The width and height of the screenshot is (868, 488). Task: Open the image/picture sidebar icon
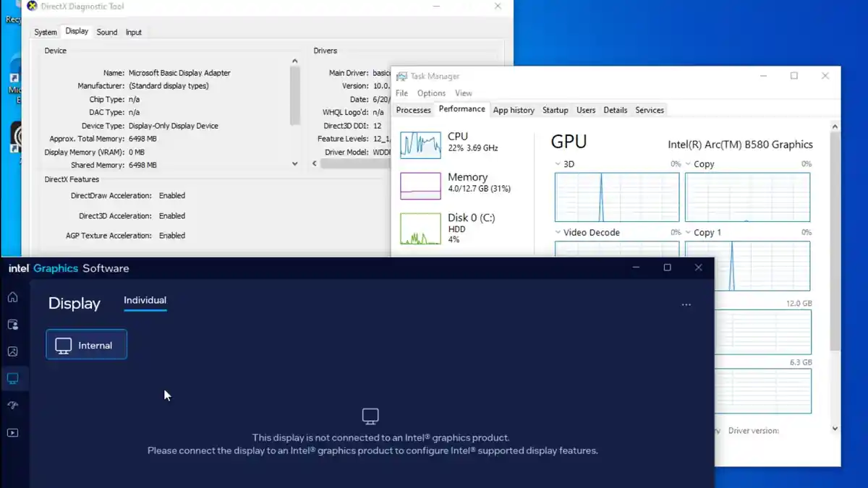click(13, 351)
